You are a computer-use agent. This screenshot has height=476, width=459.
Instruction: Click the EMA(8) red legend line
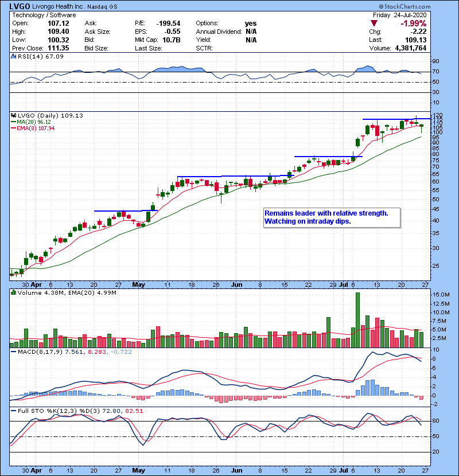pos(13,128)
